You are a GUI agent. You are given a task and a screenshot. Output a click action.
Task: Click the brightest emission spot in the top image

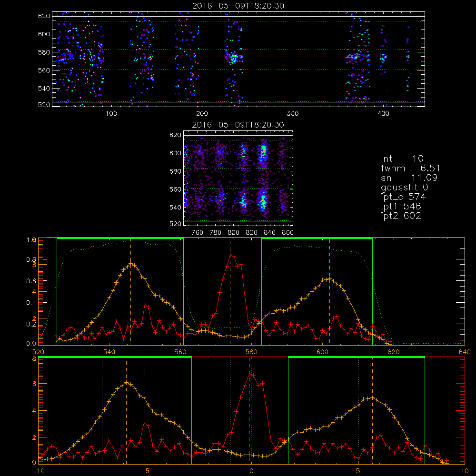click(233, 58)
